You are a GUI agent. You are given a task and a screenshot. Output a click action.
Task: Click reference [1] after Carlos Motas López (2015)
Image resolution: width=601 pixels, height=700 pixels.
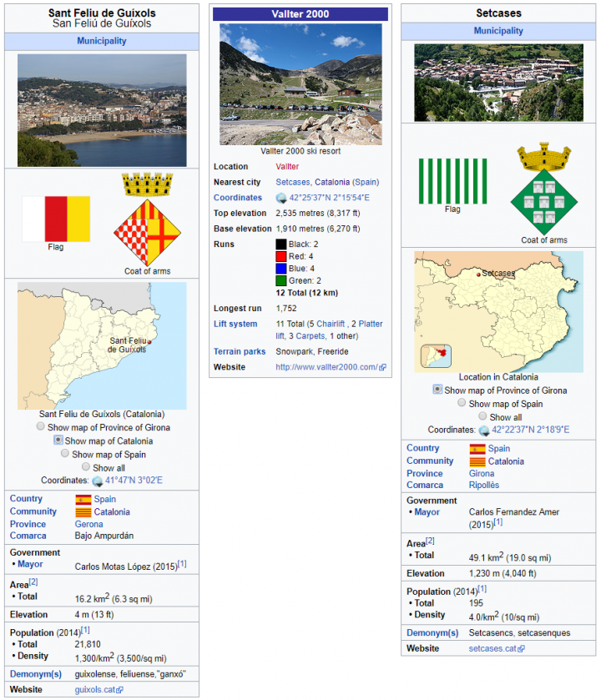point(182,564)
